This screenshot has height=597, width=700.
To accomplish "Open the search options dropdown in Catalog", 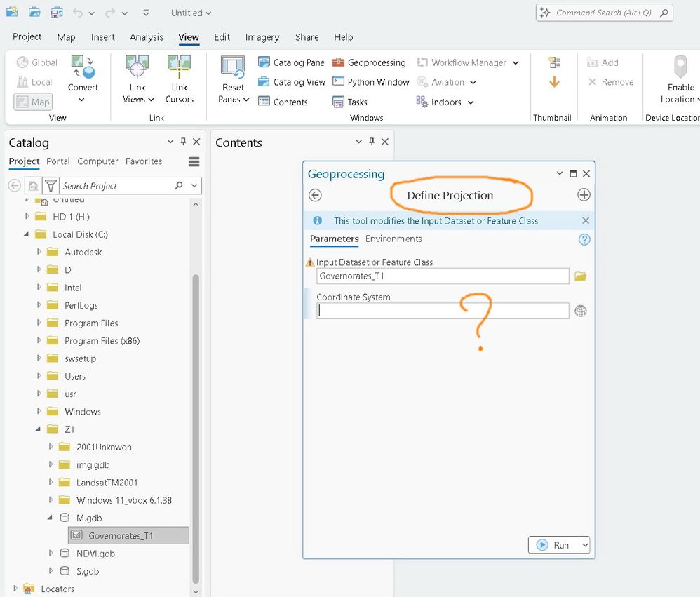I will pos(194,185).
